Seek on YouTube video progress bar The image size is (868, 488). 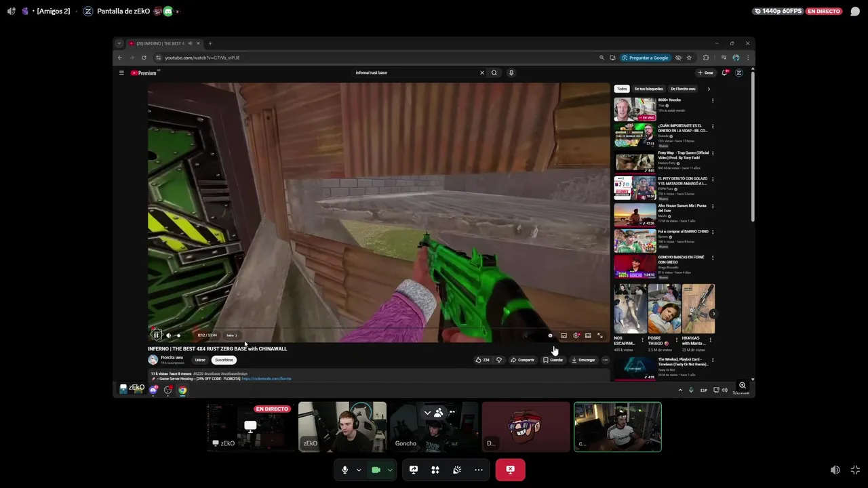[x=378, y=327]
